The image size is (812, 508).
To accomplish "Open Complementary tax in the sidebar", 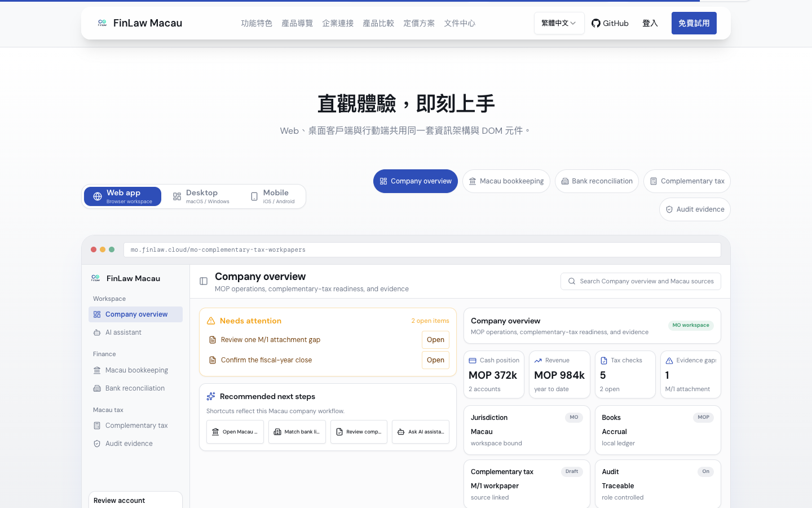I will point(135,426).
